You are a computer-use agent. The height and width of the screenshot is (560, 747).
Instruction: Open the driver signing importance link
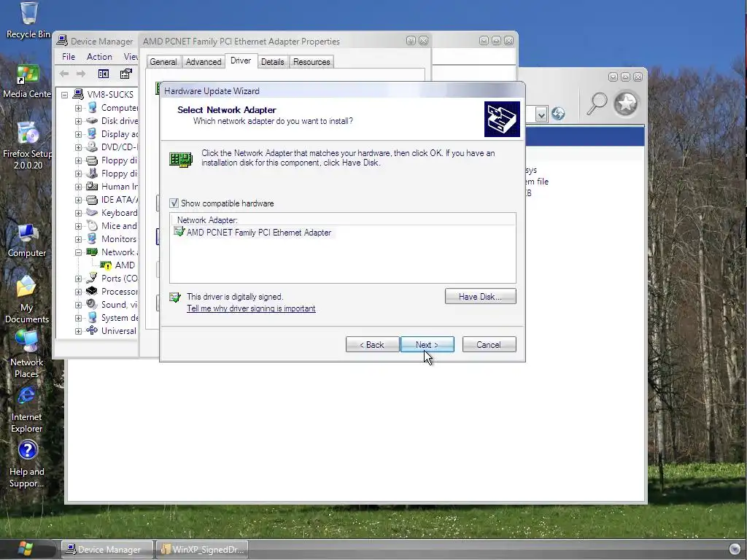251,308
